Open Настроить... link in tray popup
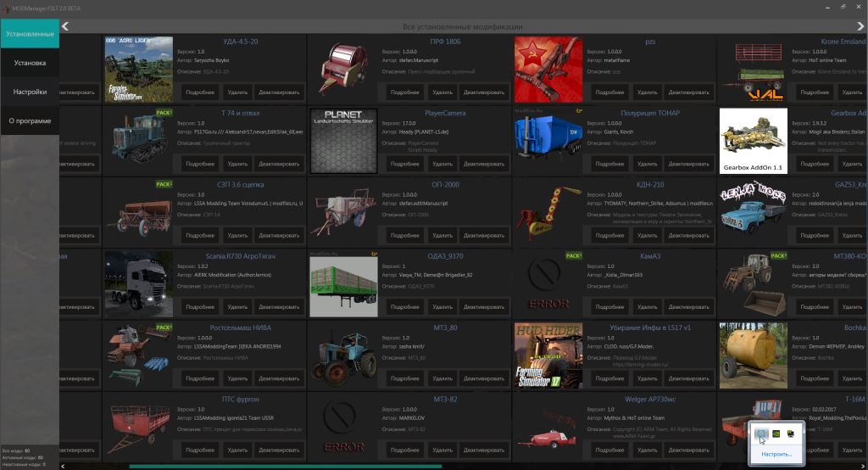The height and width of the screenshot is (470, 868). pos(776,454)
